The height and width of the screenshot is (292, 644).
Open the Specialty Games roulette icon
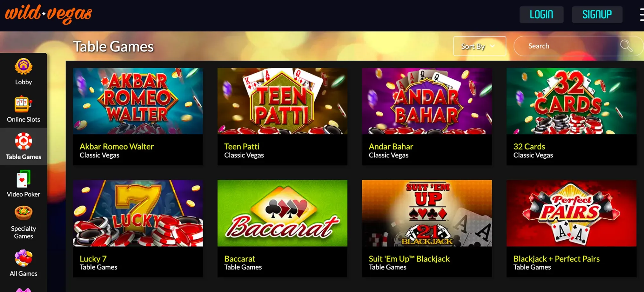tap(23, 213)
